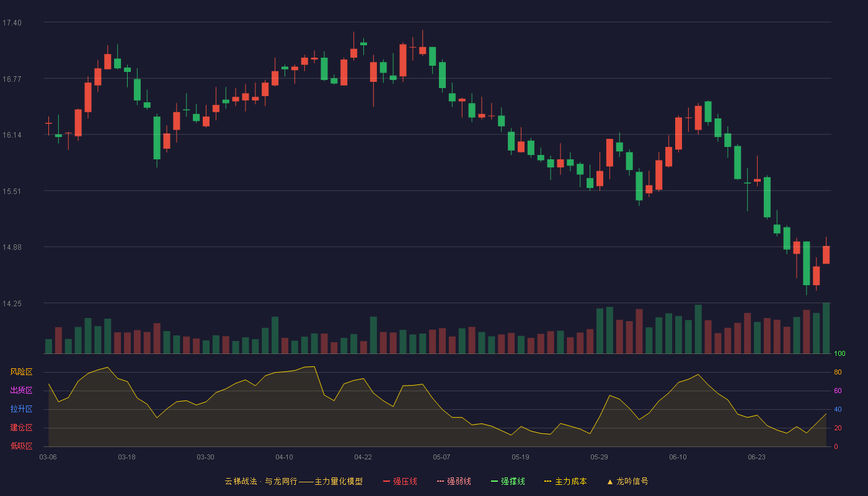Click the magenta 60 indicator scale value
868x496 pixels.
point(838,391)
